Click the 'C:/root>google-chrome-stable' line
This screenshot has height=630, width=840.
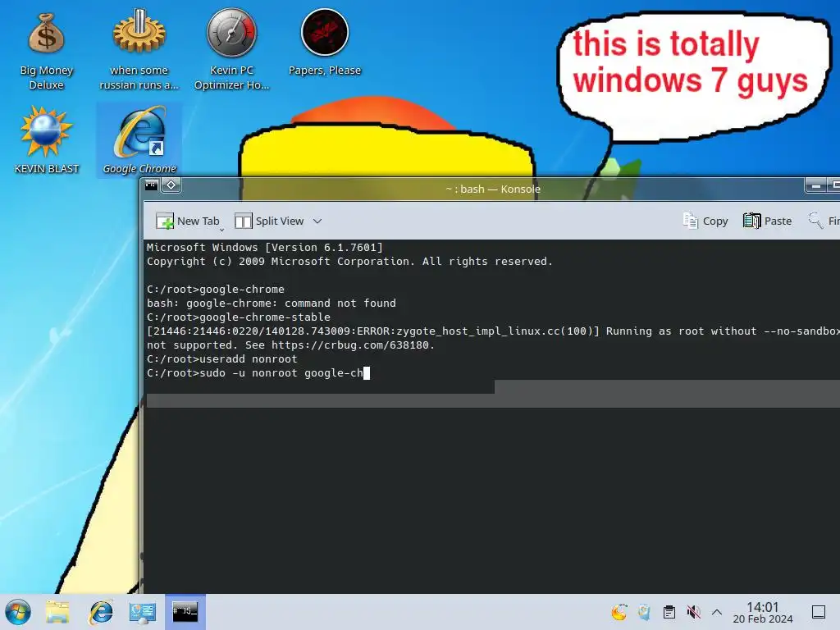coord(239,317)
